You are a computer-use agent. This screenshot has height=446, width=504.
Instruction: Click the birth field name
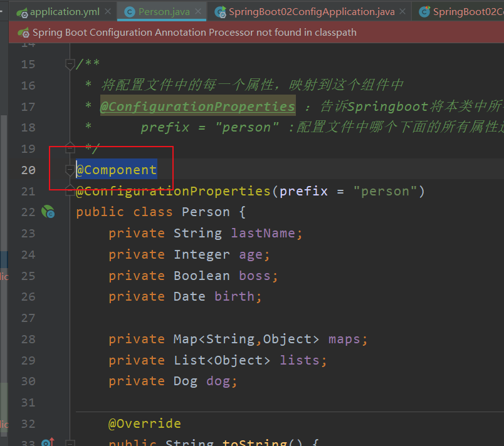(x=234, y=296)
